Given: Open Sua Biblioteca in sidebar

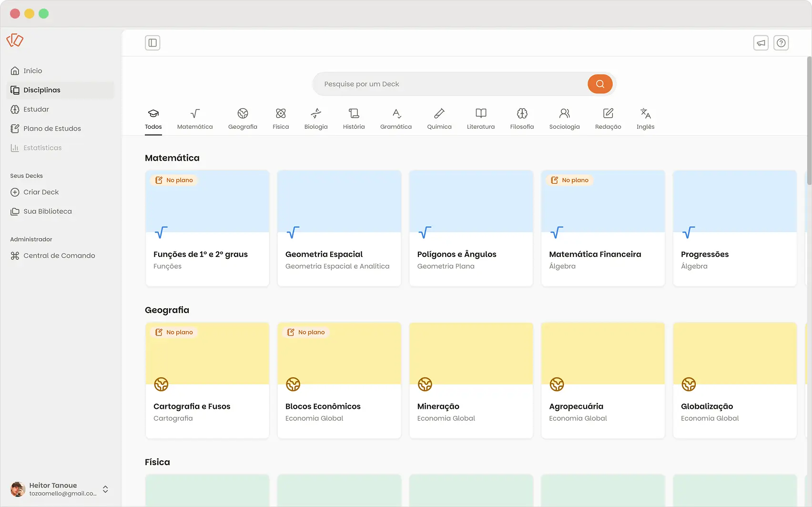Looking at the screenshot, I should point(61,212).
